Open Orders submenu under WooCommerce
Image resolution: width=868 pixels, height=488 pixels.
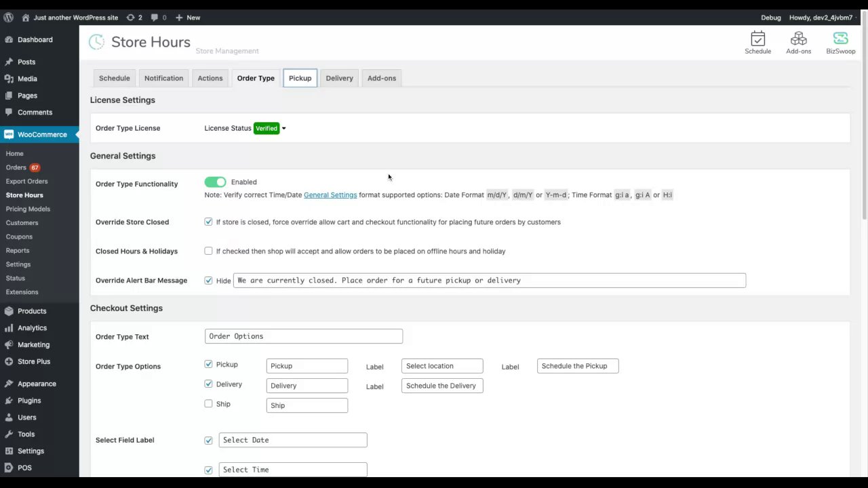(x=16, y=167)
